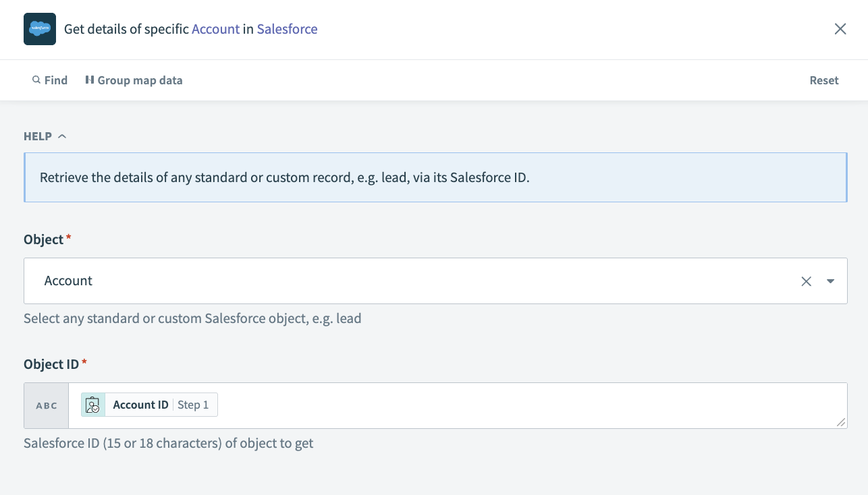Clear the Account selection with the X icon

coord(807,281)
